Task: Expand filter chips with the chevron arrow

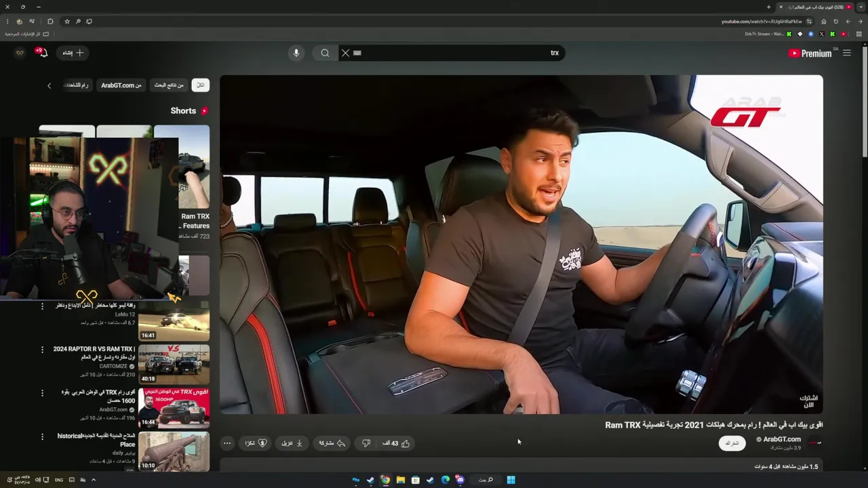Action: pos(49,85)
